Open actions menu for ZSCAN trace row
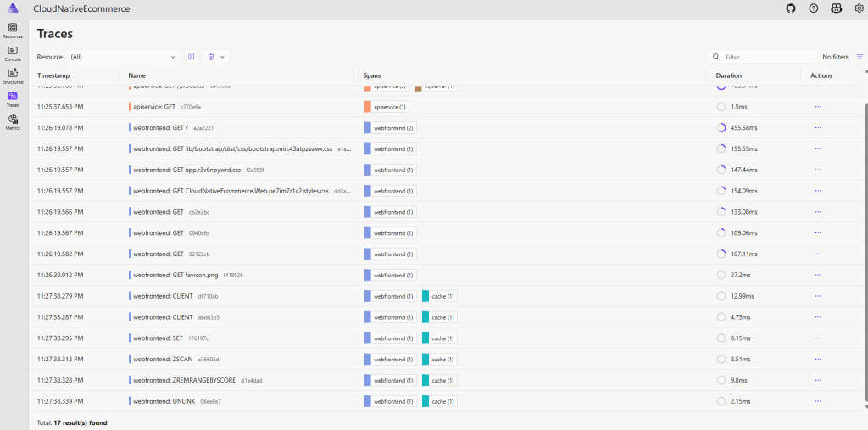 coord(818,359)
